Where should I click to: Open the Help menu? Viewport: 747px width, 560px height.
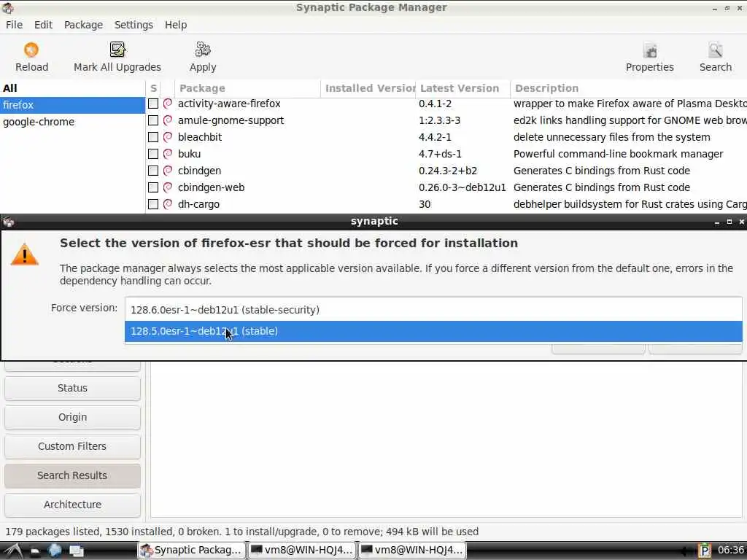(176, 25)
